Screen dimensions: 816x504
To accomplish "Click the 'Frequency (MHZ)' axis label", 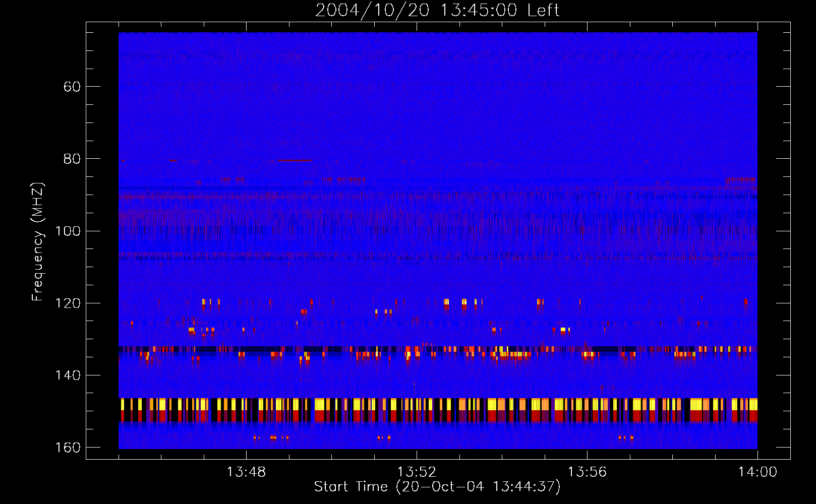I will [38, 242].
